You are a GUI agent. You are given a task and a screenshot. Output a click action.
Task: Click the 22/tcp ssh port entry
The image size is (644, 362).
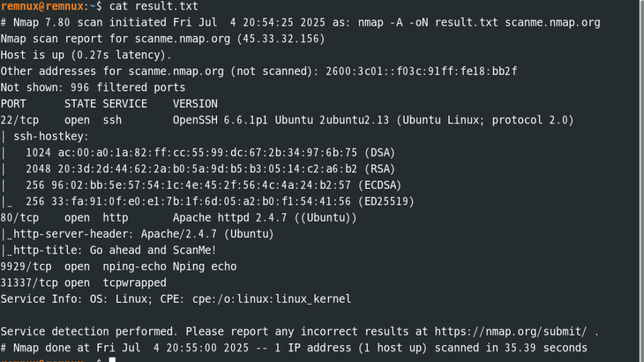[x=287, y=120]
